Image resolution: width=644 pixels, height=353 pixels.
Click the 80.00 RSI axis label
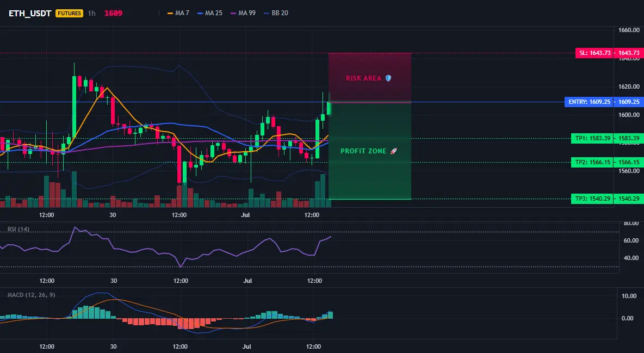(x=631, y=224)
